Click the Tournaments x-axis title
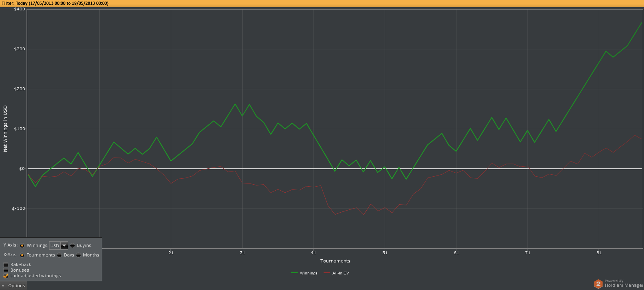Screen dimensions: 644x290 pos(335,261)
